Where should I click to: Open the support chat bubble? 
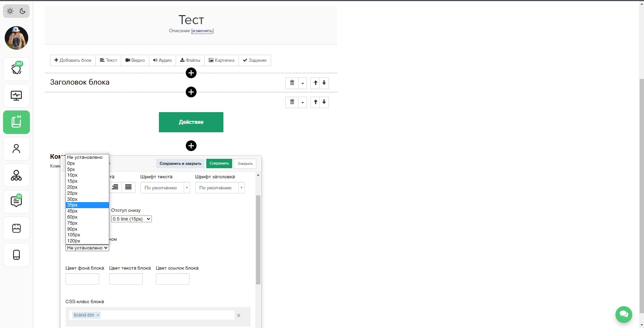624,314
